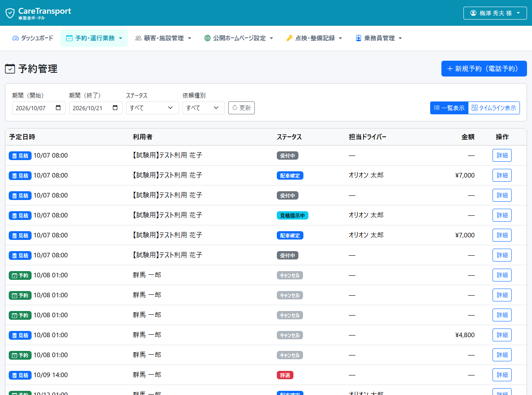The width and height of the screenshot is (532, 395).
Task: Expand the 顧客・施設管理 menu
Action: tap(163, 38)
